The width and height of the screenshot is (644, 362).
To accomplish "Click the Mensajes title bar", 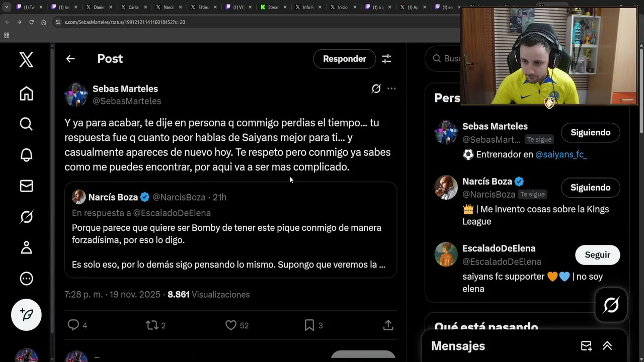I will 525,346.
